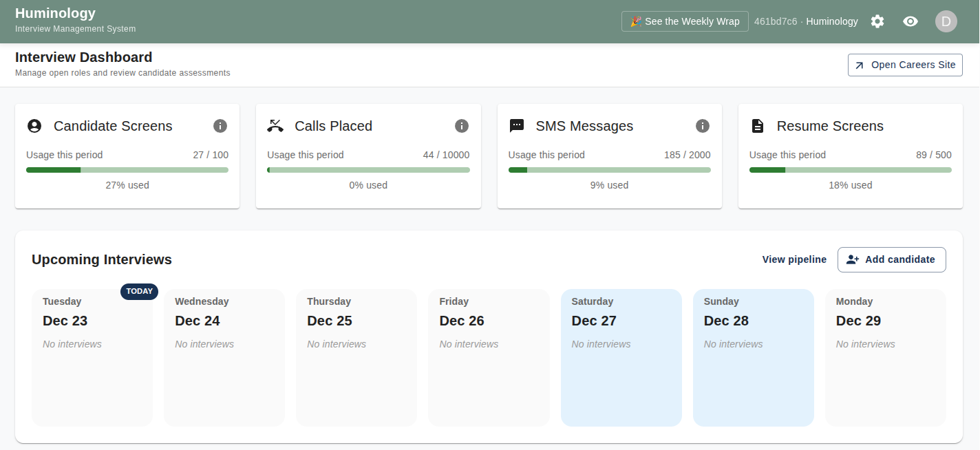Open Careers Site in new window

click(x=904, y=65)
